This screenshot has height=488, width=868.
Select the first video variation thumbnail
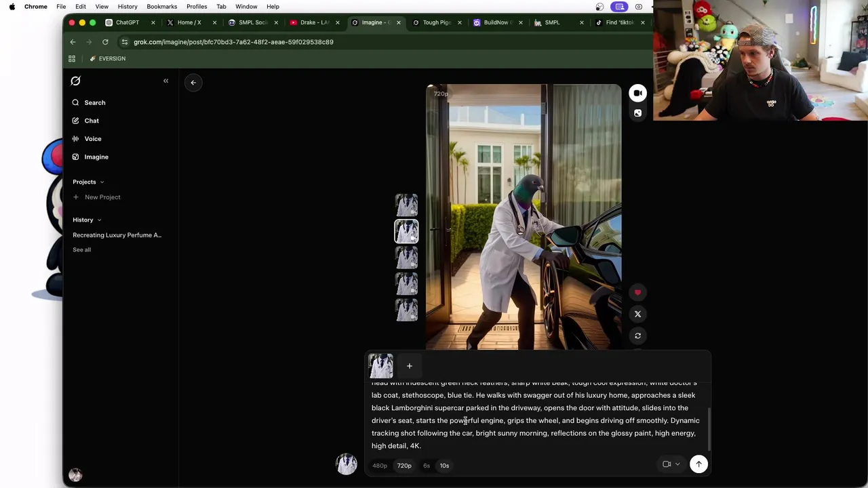tap(407, 205)
